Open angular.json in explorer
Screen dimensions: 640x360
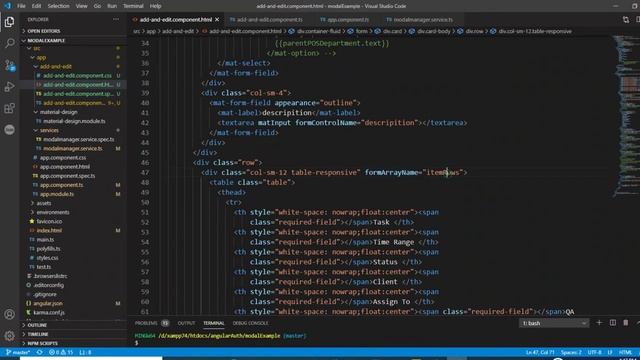pyautogui.click(x=48, y=303)
